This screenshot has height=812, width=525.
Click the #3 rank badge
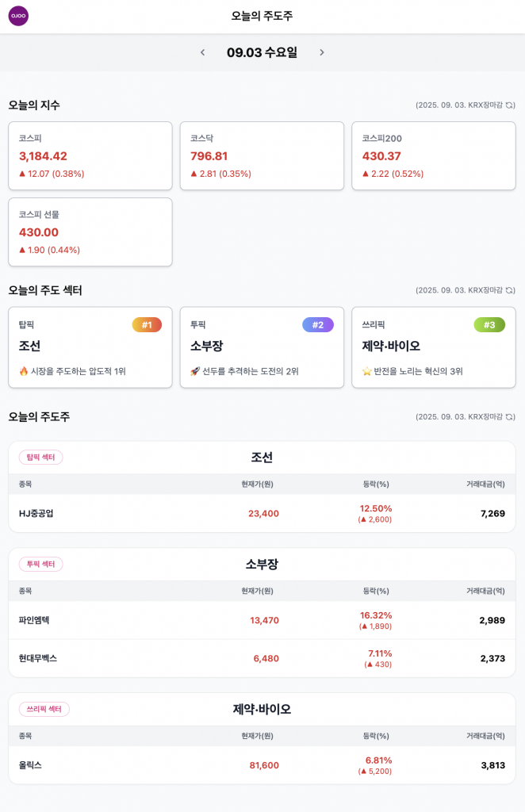489,324
